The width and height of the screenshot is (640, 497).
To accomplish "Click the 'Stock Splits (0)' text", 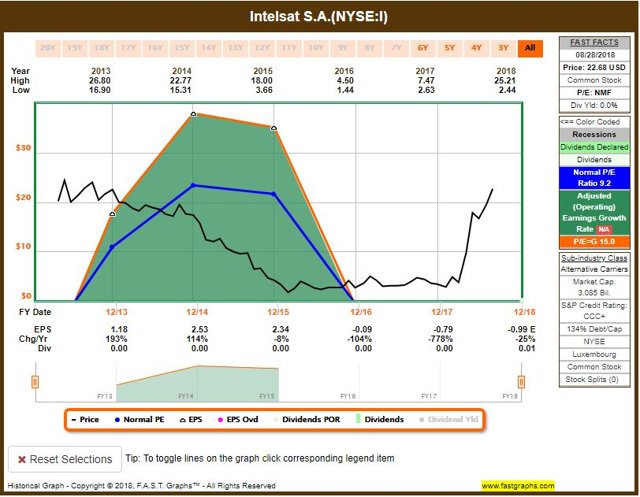I will coord(592,379).
